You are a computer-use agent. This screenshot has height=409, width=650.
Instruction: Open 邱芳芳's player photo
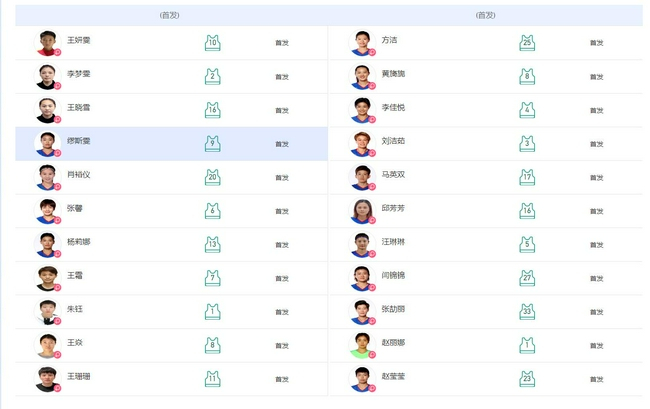pyautogui.click(x=360, y=210)
